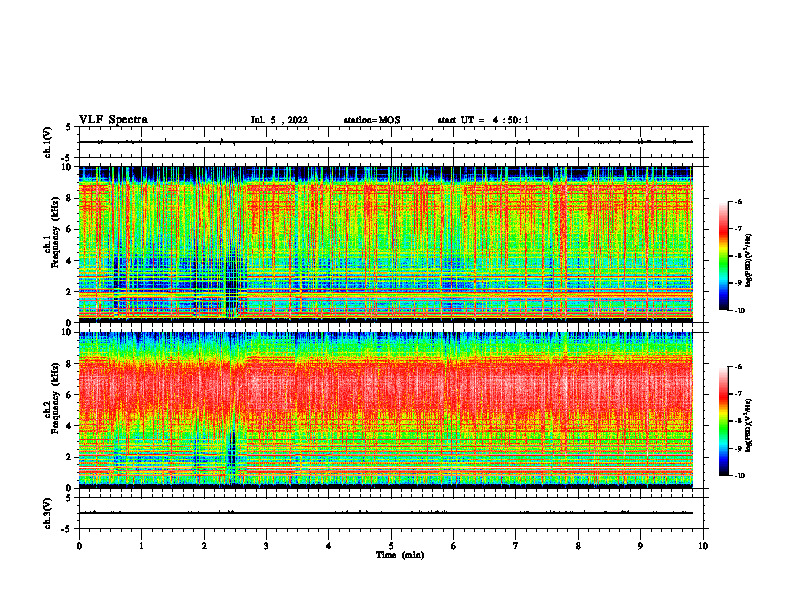This screenshot has height=612, width=792.
Task: Click the '8' kHz tick of ch.2 panel
Action: pos(70,364)
